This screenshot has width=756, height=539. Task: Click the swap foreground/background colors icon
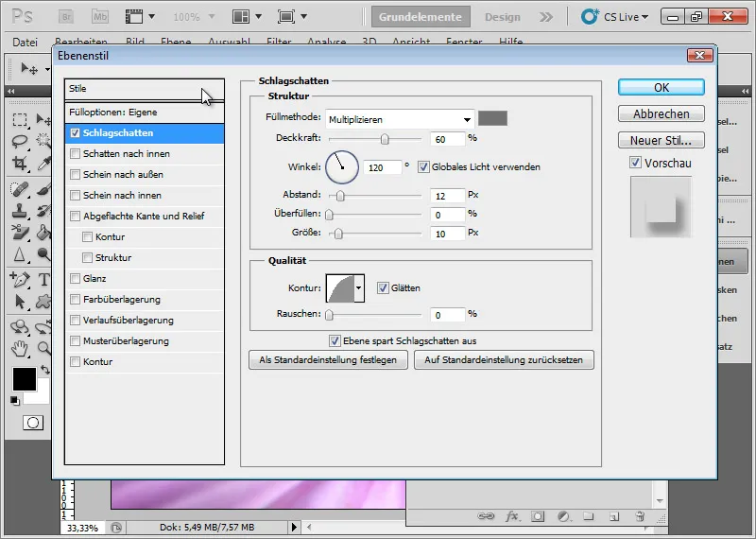(x=44, y=370)
